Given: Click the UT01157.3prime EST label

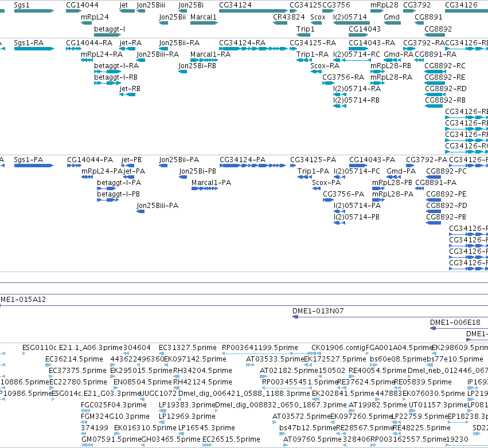Looking at the screenshot, I should (438, 405).
